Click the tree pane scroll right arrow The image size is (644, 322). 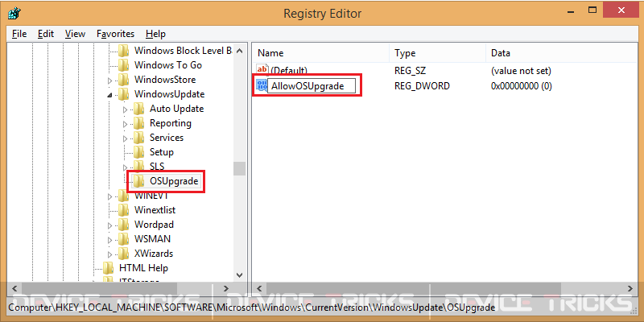pyautogui.click(x=225, y=288)
